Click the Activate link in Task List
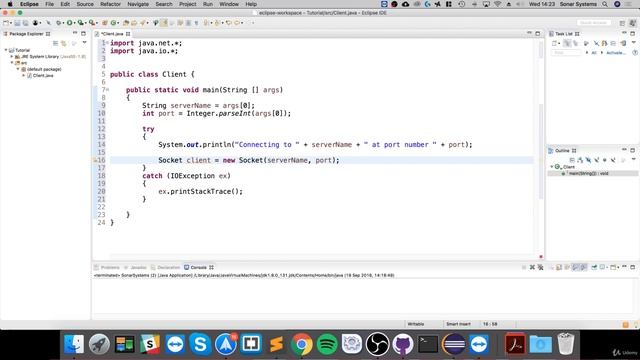 coord(615,53)
